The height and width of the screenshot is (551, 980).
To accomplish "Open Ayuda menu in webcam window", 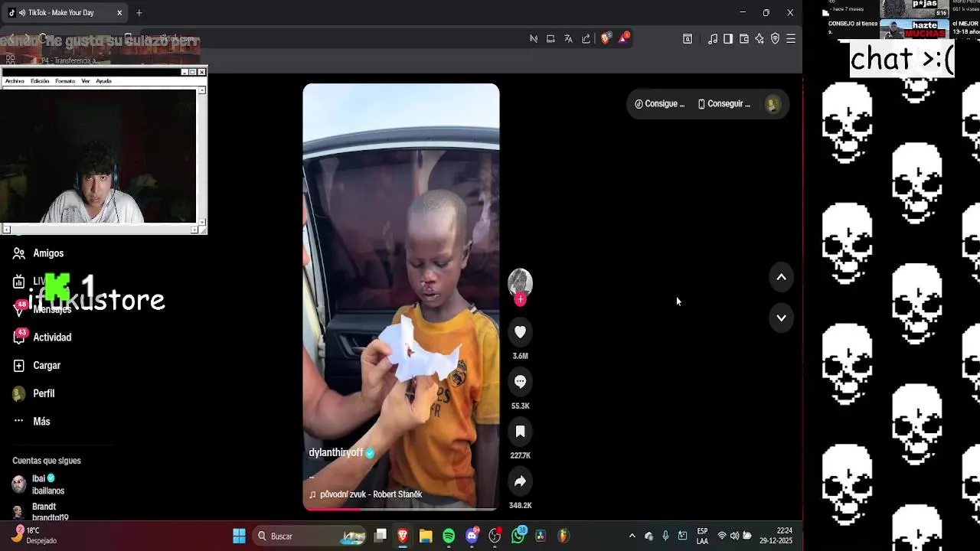I will 103,81.
